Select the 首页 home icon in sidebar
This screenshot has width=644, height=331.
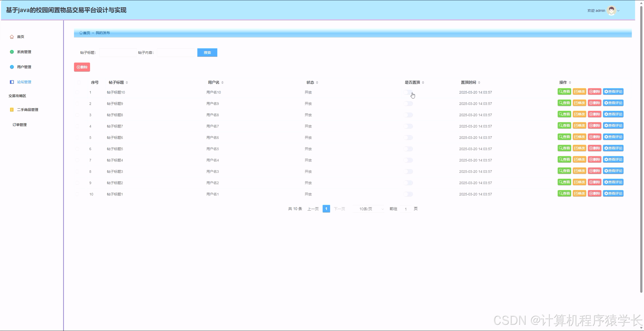click(12, 37)
